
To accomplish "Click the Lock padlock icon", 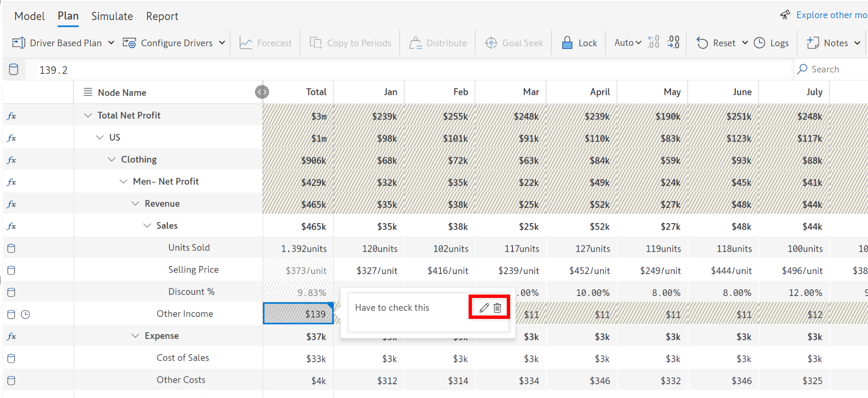I will click(567, 43).
